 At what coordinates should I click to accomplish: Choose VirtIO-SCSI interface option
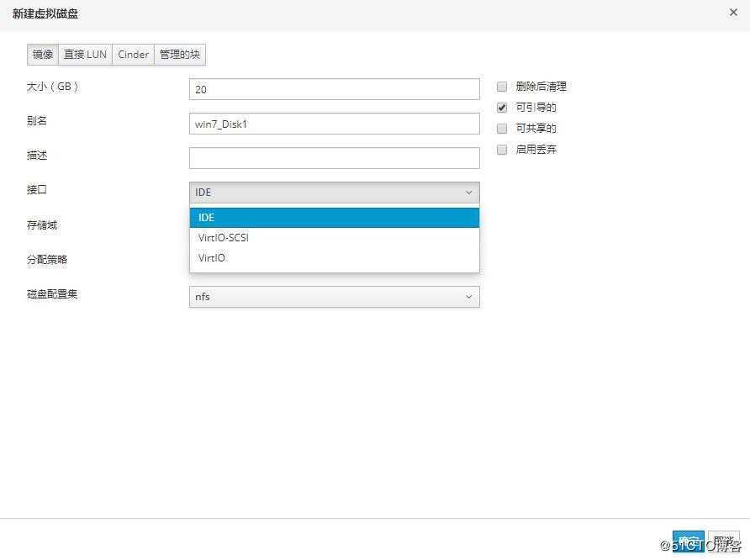335,238
